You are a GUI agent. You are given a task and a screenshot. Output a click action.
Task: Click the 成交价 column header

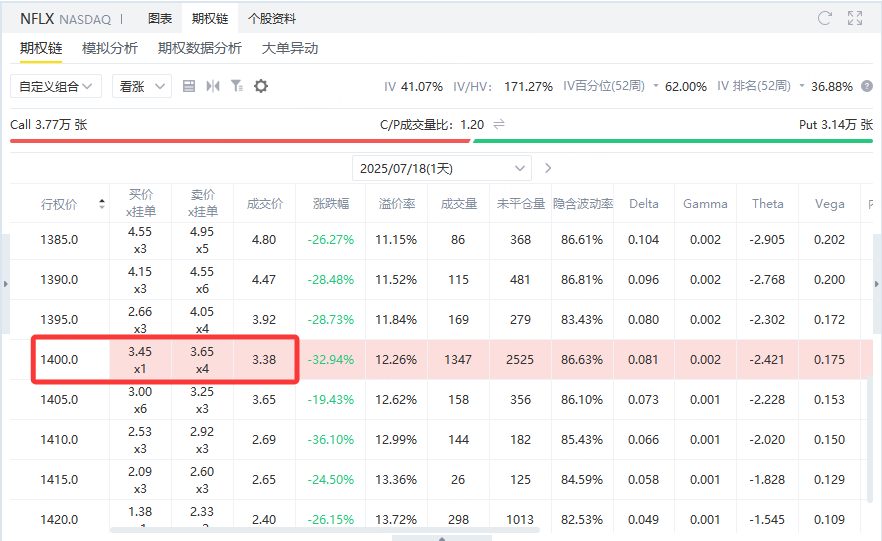264,204
